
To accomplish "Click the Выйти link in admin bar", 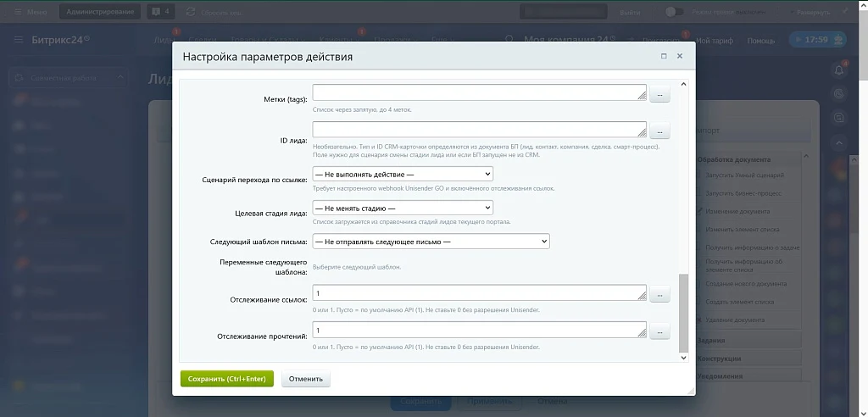I will coord(630,12).
